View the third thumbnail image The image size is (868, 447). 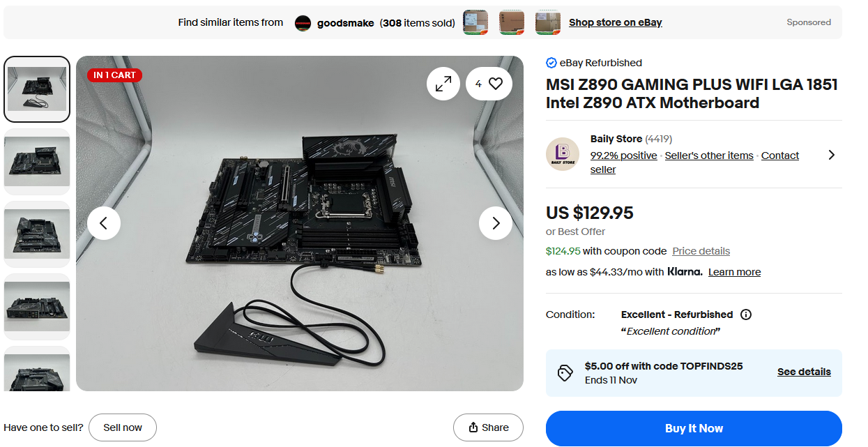[37, 234]
